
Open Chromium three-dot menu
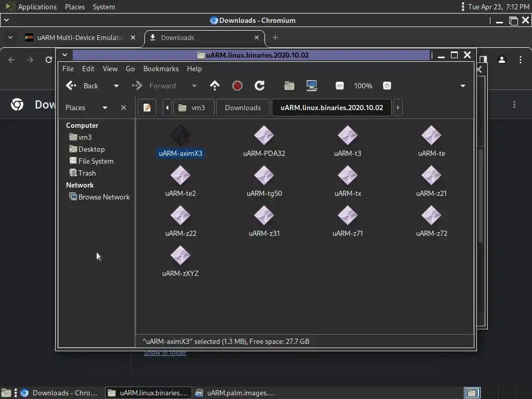coord(521,60)
